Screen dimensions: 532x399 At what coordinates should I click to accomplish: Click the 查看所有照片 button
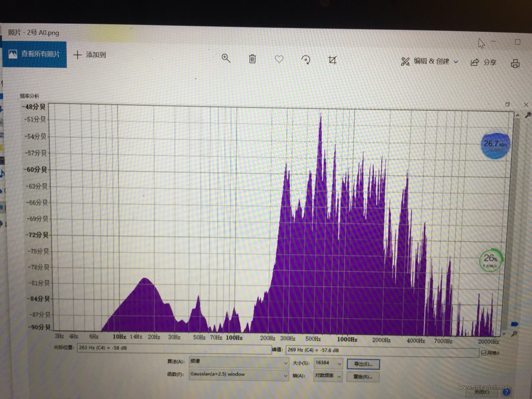pyautogui.click(x=35, y=54)
